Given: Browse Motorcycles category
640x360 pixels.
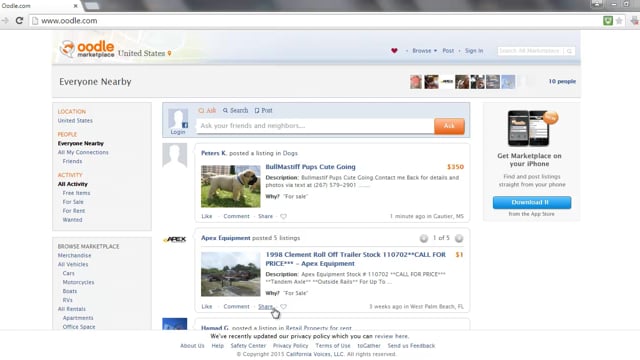Looking at the screenshot, I should click(x=78, y=282).
